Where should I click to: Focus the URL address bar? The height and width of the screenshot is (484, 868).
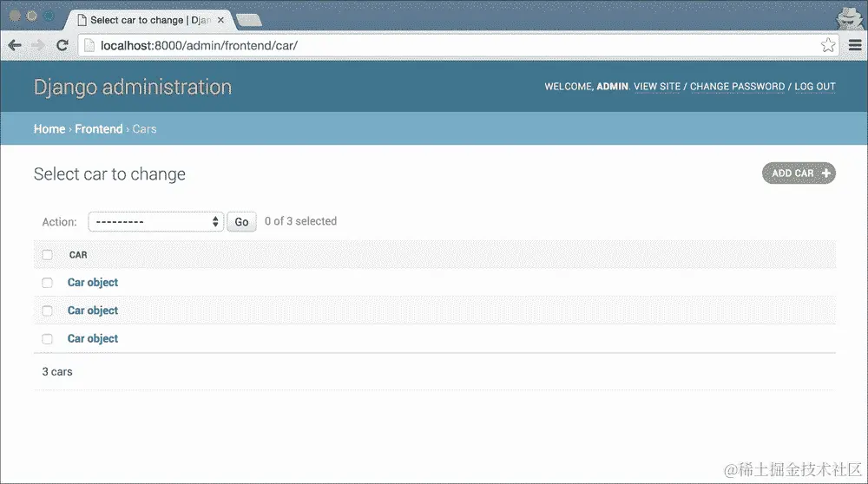(x=457, y=45)
